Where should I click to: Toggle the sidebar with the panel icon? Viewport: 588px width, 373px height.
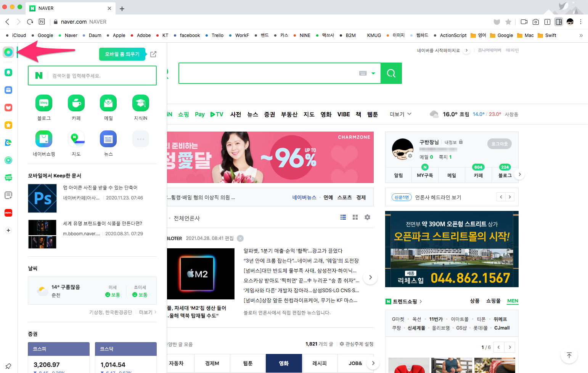pos(559,22)
